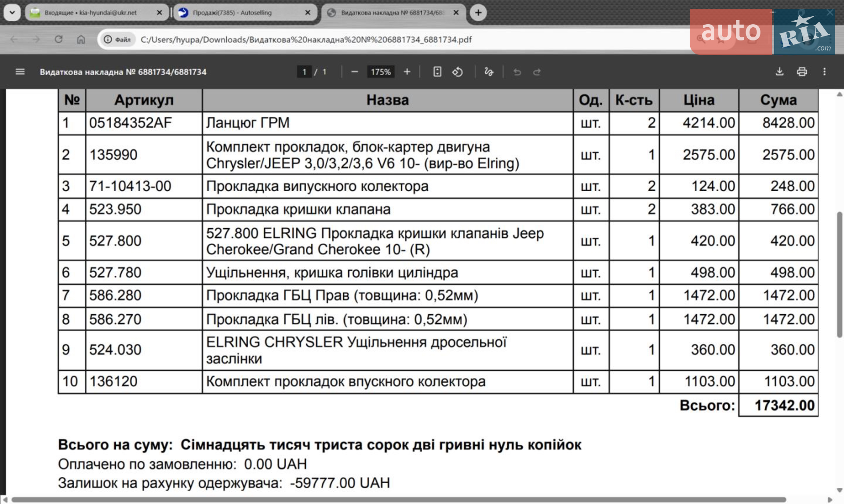The width and height of the screenshot is (844, 504).
Task: Select the Видаткова накладна PDF tab
Action: (x=393, y=13)
